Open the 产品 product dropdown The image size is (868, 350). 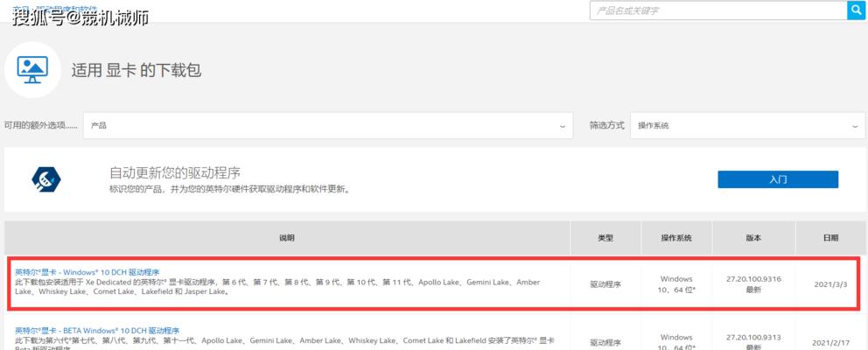click(328, 126)
